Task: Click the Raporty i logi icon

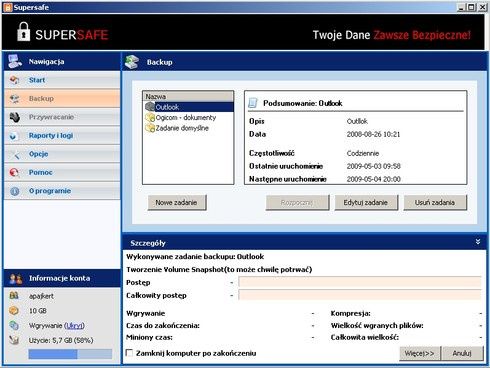Action: (13, 136)
